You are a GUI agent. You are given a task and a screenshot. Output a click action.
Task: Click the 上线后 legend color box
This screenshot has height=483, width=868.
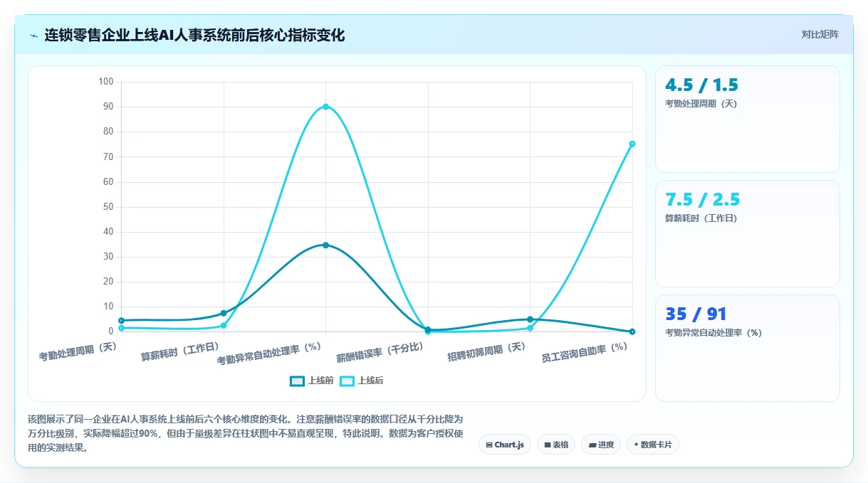[x=347, y=381]
